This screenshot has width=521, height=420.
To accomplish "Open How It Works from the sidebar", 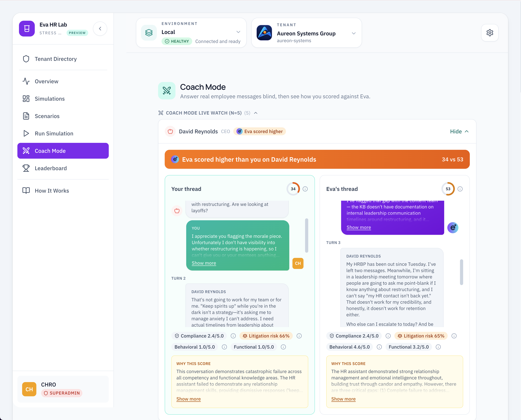I will [63, 191].
